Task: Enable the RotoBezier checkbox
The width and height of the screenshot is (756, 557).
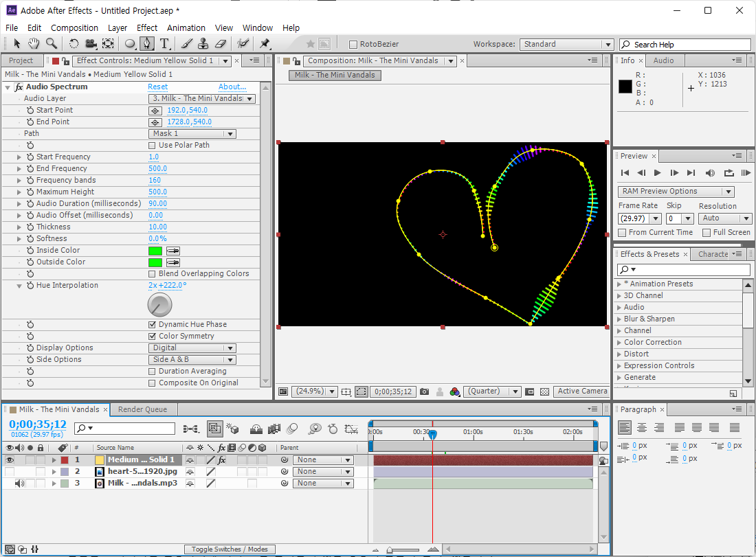Action: (x=353, y=45)
